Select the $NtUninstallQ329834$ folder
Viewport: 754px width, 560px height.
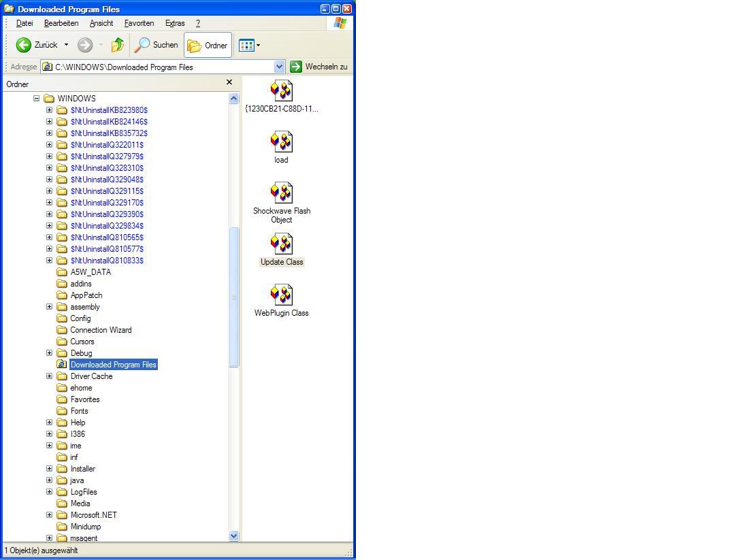[107, 226]
